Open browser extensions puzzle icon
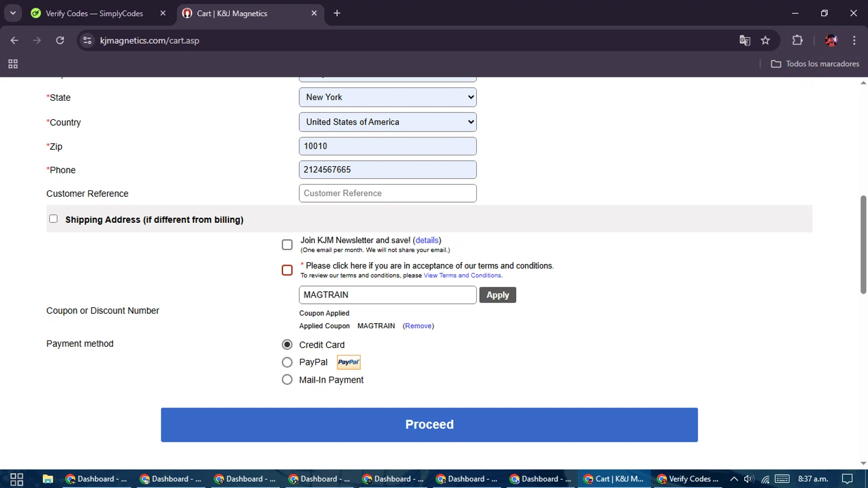Viewport: 868px width, 488px height. (x=797, y=41)
